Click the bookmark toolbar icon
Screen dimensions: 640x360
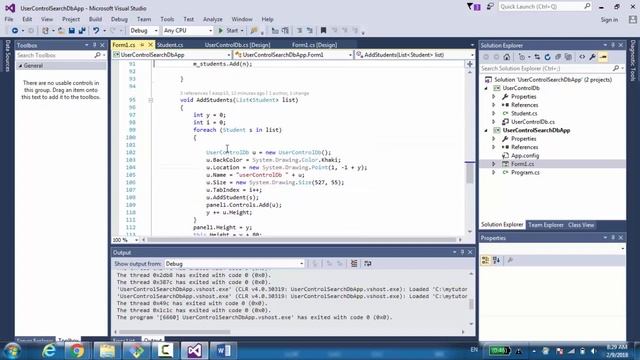coord(323,31)
